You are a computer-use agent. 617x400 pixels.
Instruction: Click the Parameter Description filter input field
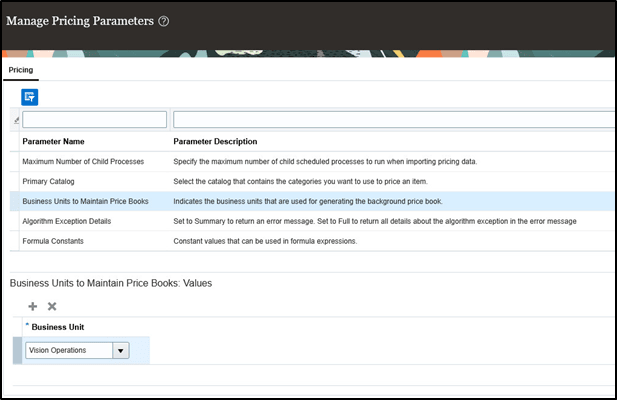click(x=393, y=120)
